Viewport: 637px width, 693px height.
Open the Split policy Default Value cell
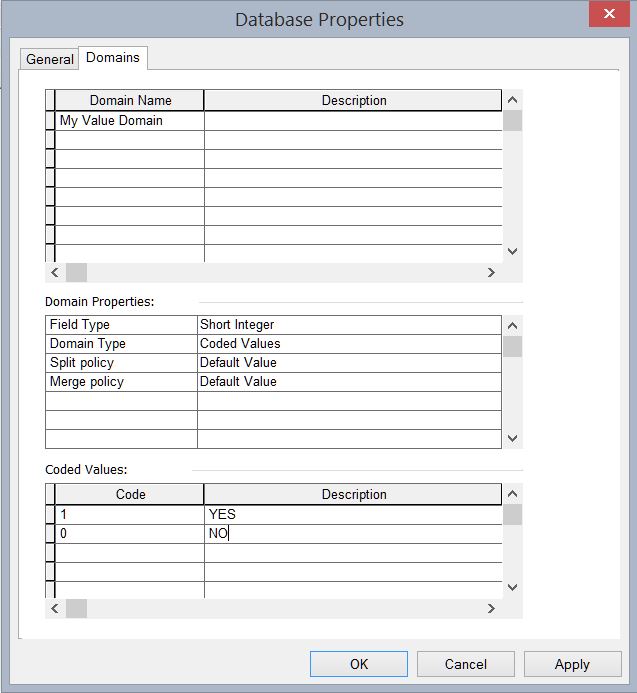[x=348, y=362]
